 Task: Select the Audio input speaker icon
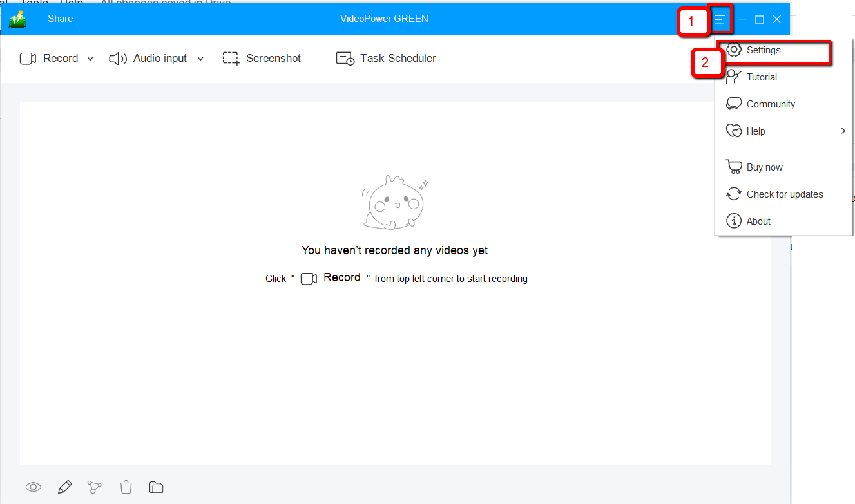coord(117,58)
